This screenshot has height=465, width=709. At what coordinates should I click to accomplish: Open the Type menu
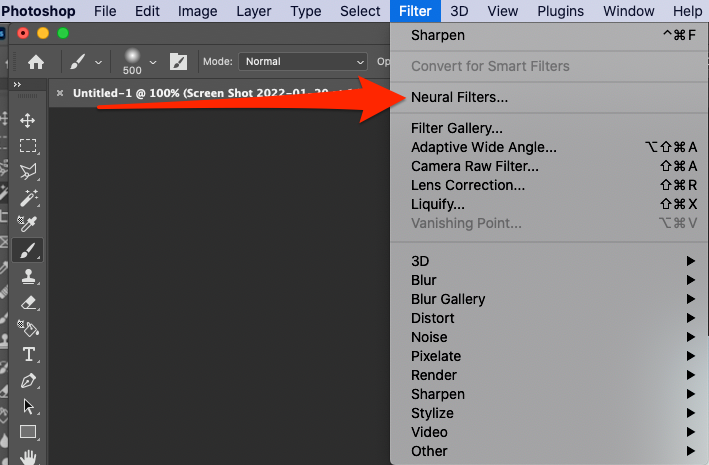(x=306, y=11)
